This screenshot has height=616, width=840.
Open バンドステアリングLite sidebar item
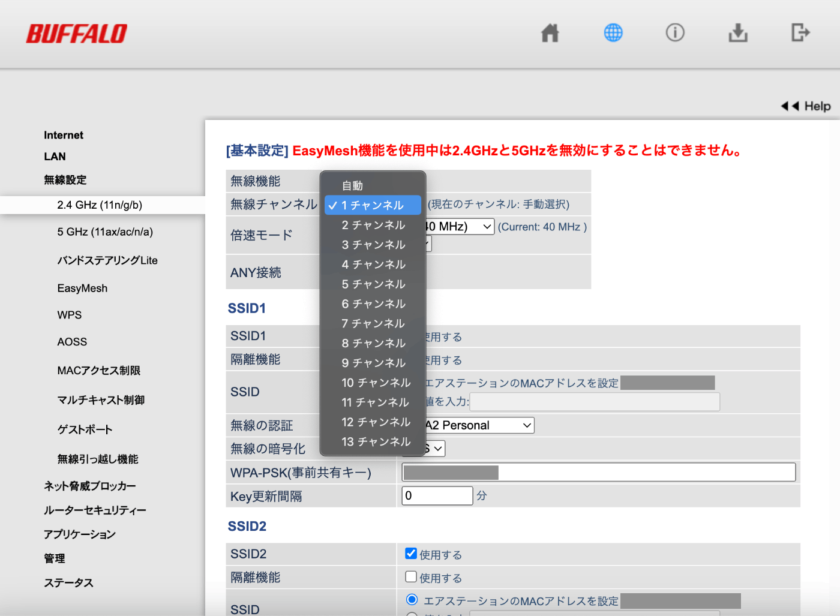point(107,260)
